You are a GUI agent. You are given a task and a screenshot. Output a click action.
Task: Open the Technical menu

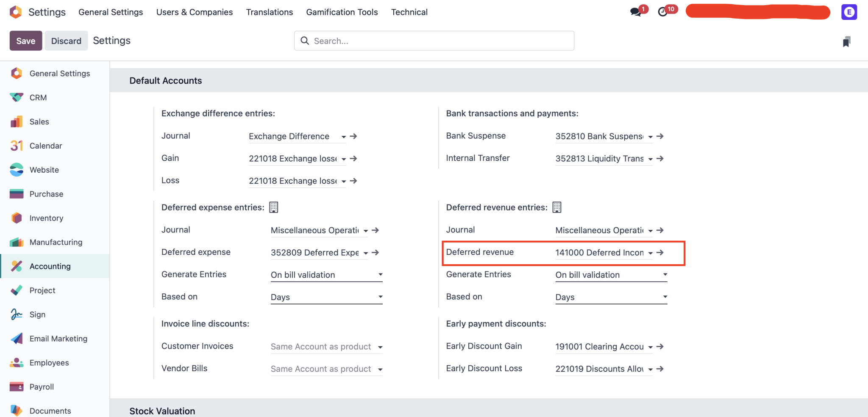[x=409, y=12]
